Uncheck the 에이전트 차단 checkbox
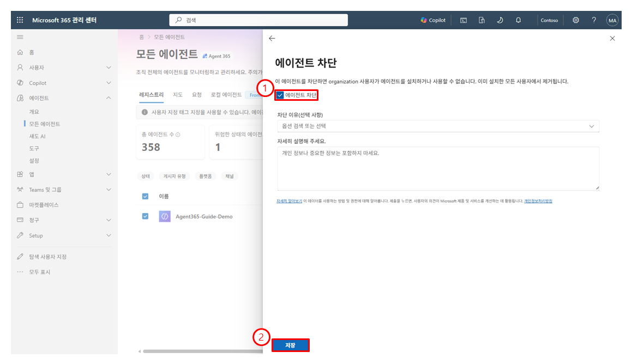This screenshot has height=364, width=632. click(280, 95)
